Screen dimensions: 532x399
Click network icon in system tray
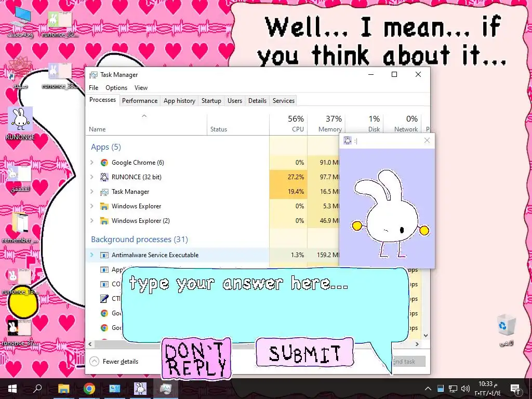[x=453, y=389]
